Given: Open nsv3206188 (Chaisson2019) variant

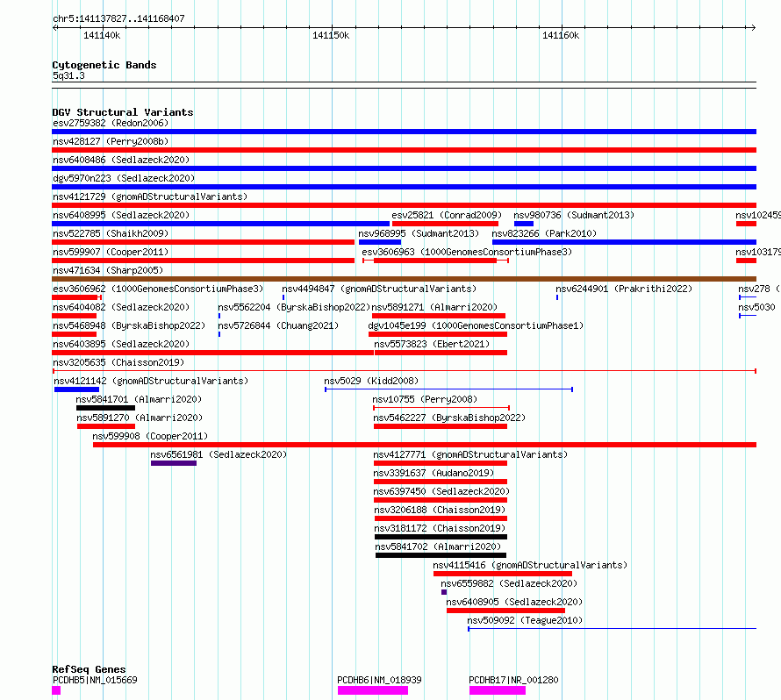Looking at the screenshot, I should [440, 510].
